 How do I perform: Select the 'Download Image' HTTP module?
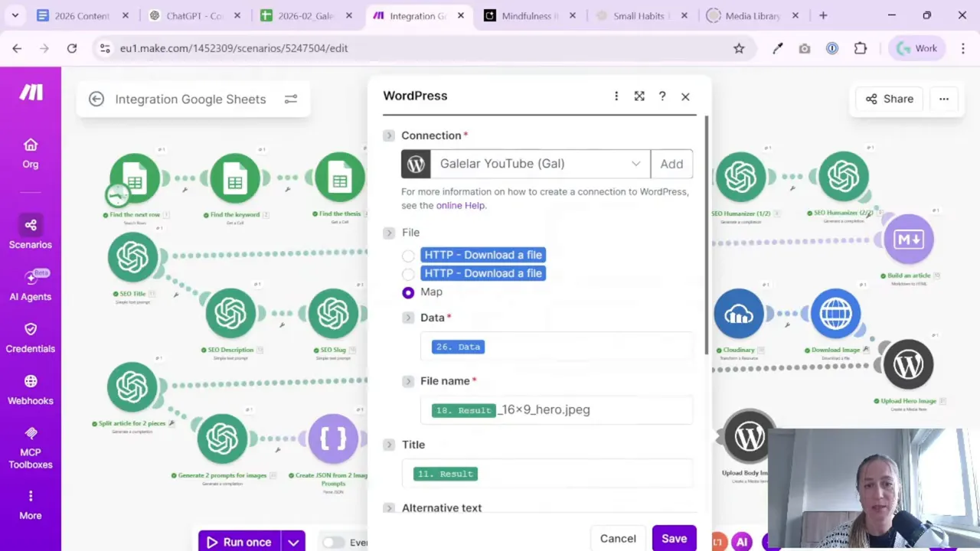click(835, 314)
